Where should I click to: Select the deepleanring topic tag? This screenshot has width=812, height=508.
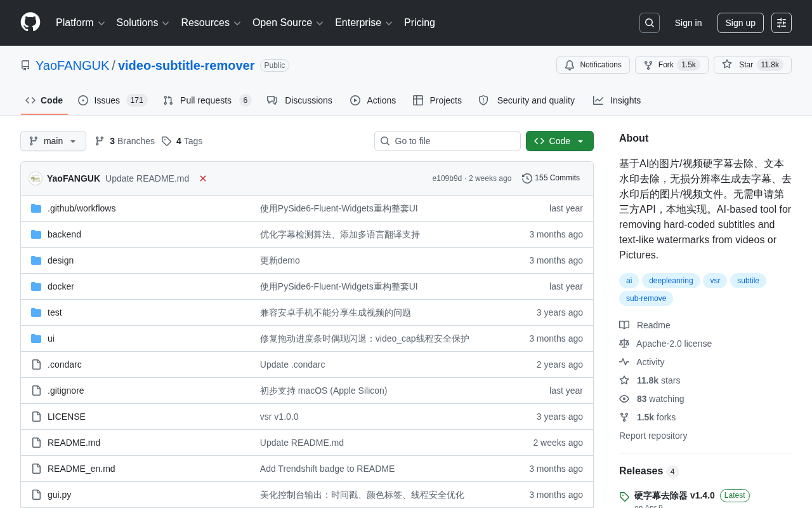(671, 281)
